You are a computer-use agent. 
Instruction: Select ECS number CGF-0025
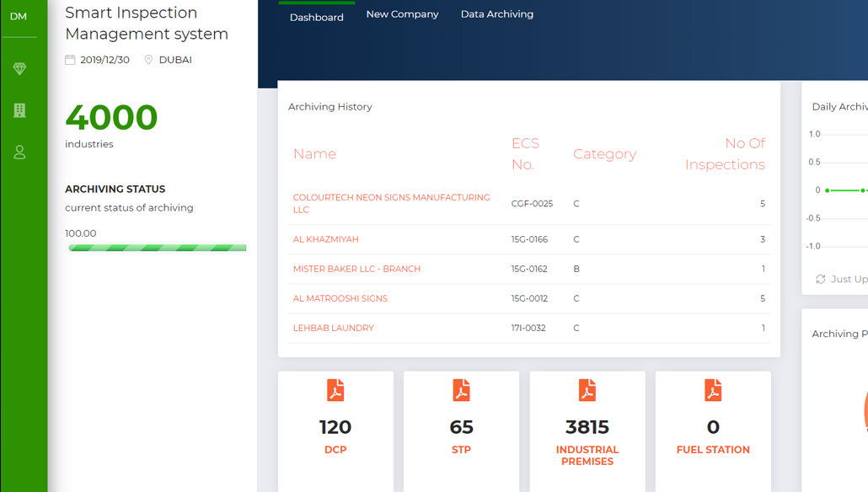[x=532, y=204]
